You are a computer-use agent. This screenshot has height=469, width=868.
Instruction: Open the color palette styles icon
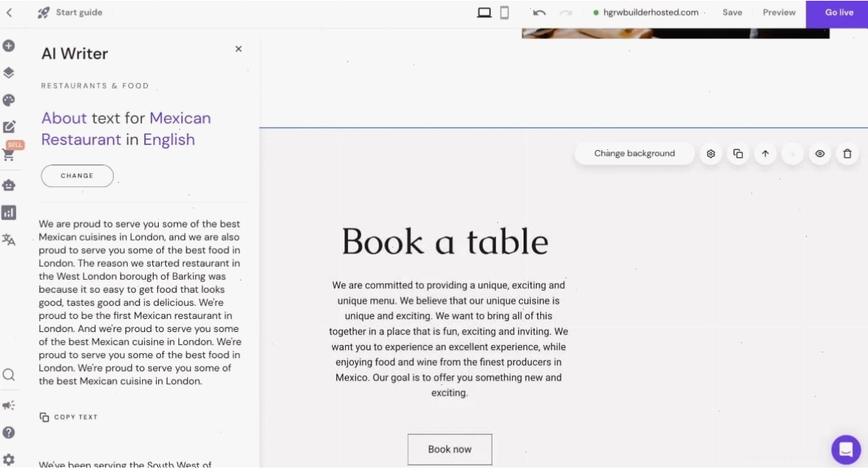tap(9, 100)
